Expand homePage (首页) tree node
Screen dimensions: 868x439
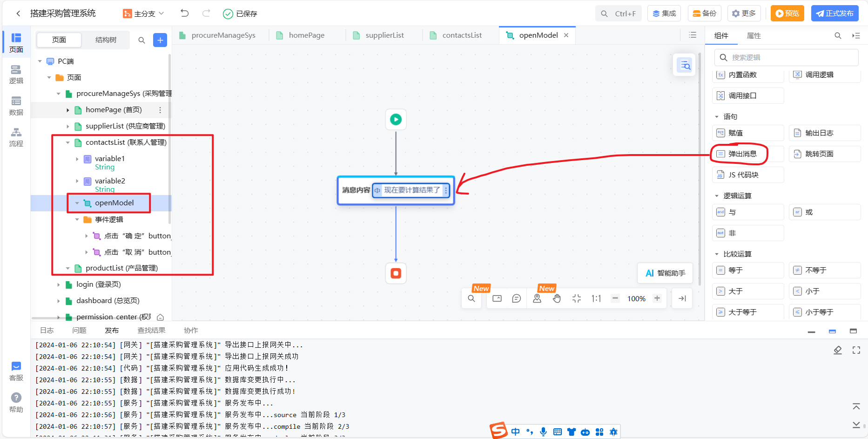68,110
